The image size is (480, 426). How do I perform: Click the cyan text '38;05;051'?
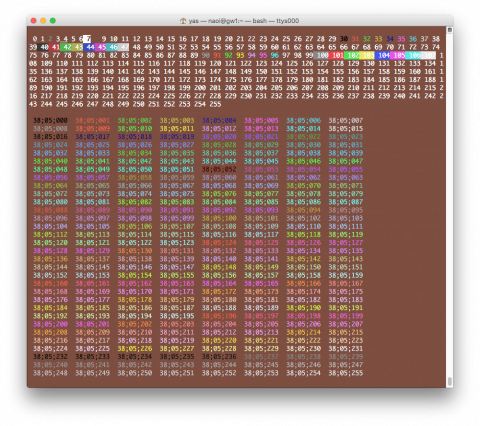point(177,169)
